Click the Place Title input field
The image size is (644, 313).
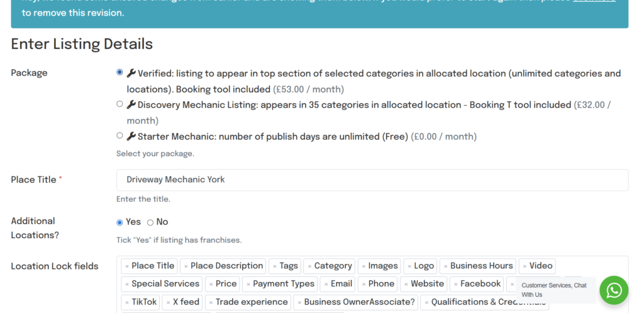click(372, 180)
